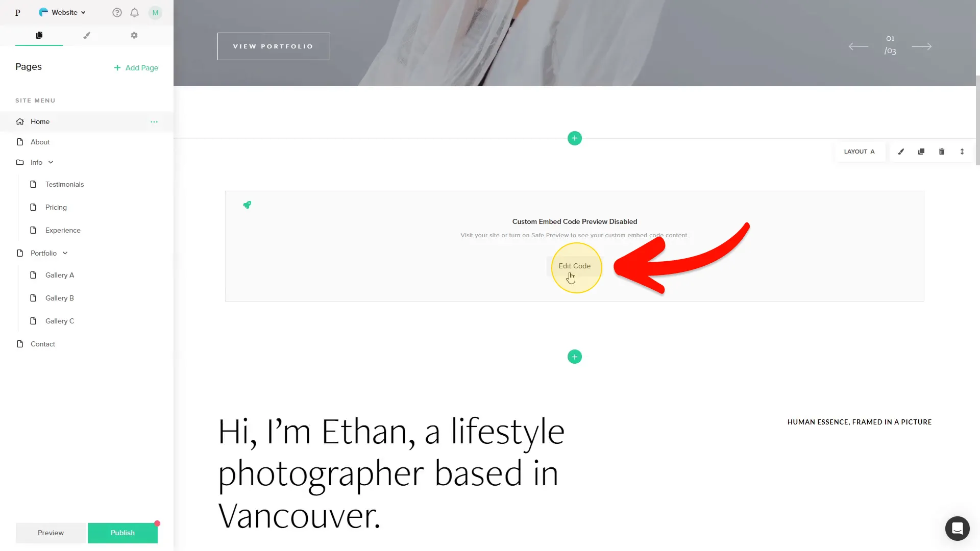Open the Home page options ellipsis
The width and height of the screenshot is (980, 551).
[154, 121]
